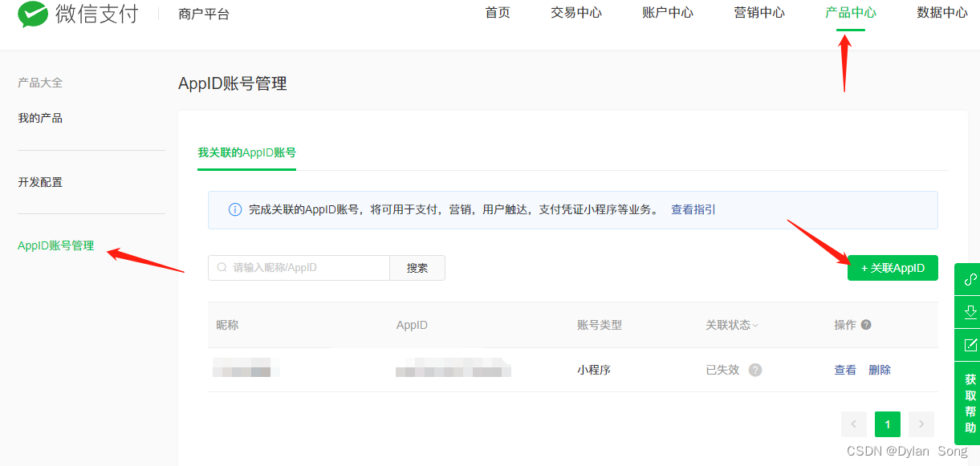980x466 pixels.
Task: Click the link icon in right green sidebar
Action: pyautogui.click(x=970, y=279)
